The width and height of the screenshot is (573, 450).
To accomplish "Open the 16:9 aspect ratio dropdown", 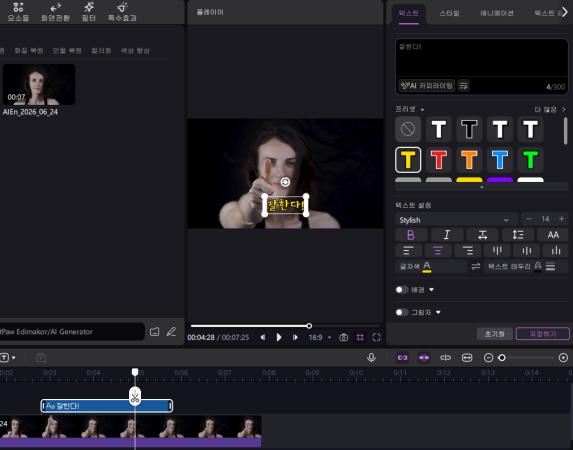I will click(x=319, y=337).
